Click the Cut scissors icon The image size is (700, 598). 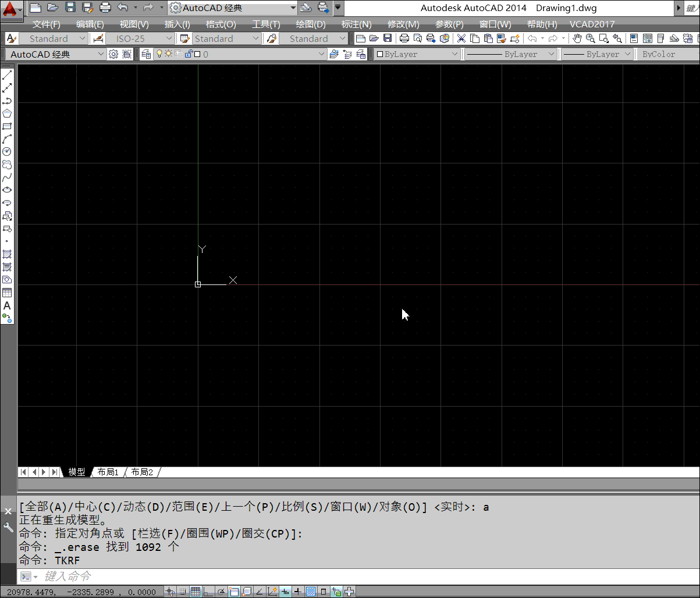tap(461, 38)
